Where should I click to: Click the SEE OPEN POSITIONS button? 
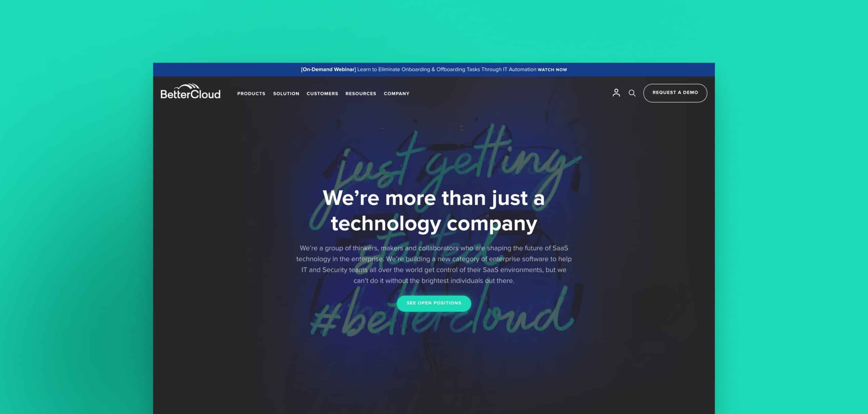point(433,302)
